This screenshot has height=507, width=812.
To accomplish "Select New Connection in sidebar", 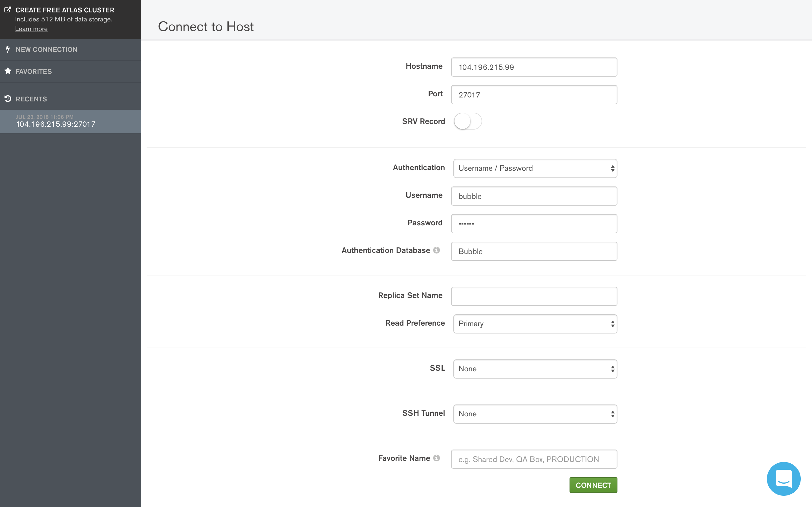I will [46, 50].
